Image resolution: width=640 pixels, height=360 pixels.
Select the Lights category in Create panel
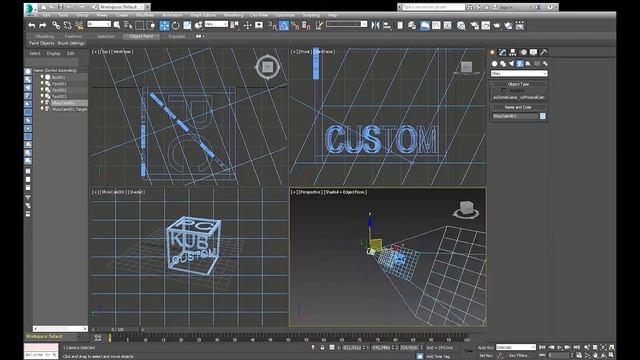[x=511, y=64]
